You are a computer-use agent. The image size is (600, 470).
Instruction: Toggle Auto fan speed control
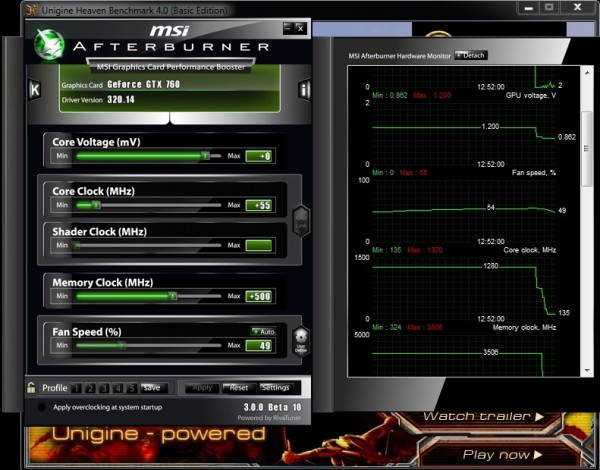pyautogui.click(x=263, y=331)
